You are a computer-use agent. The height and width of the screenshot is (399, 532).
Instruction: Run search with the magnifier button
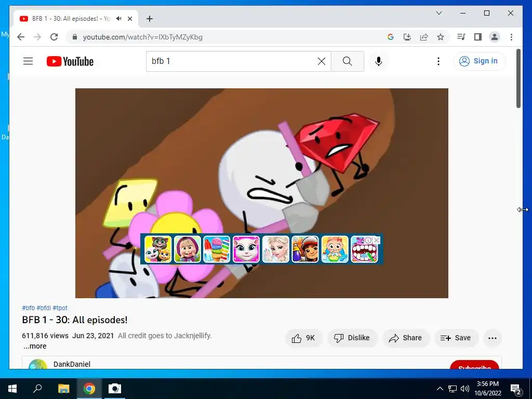click(x=348, y=61)
